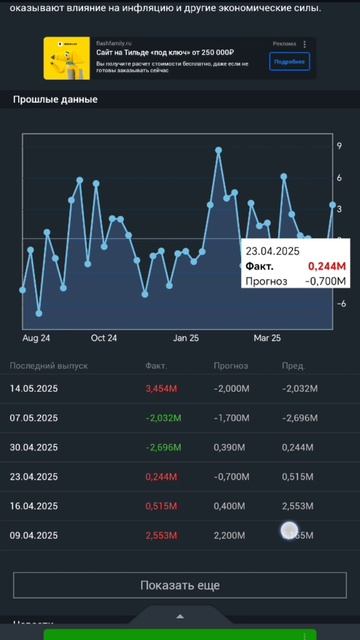Click the forecast value -2,000M

231,389
